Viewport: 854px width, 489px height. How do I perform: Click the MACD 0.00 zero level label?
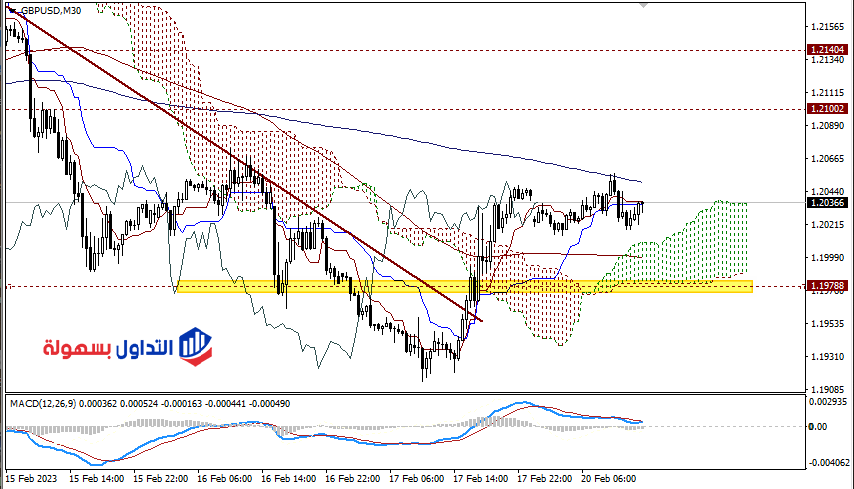[820, 427]
